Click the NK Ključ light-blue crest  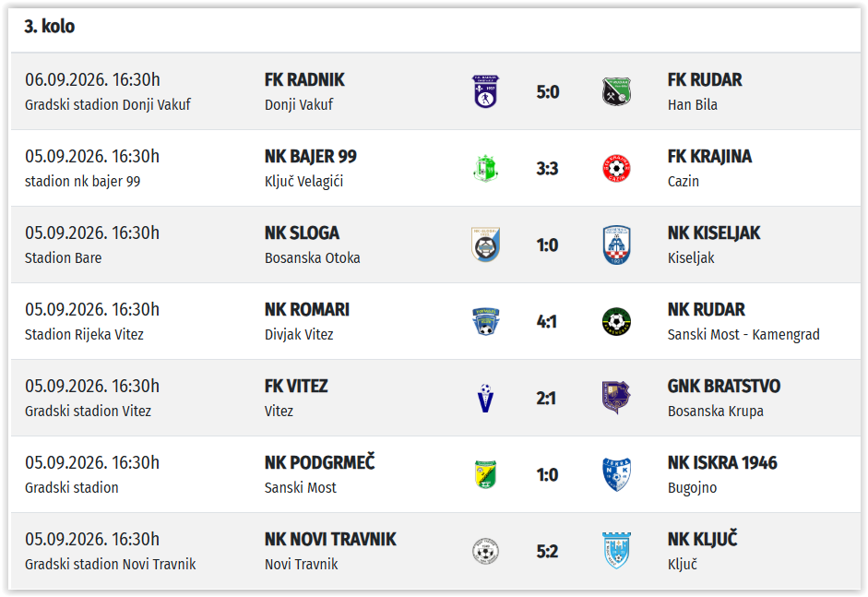coord(616,551)
